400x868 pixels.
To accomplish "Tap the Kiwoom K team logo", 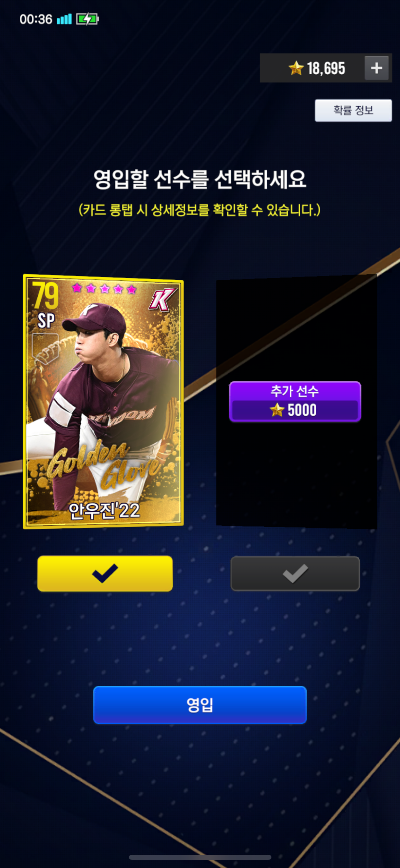I will 163,300.
